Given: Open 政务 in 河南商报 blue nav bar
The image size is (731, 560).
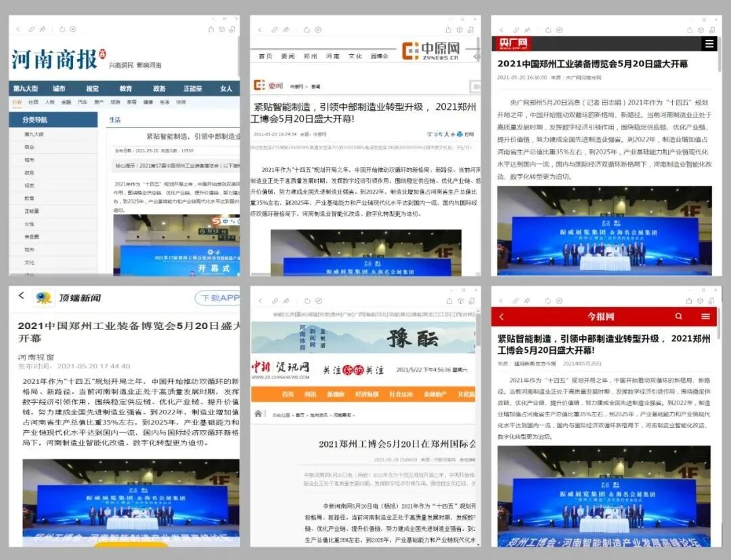Looking at the screenshot, I should click(x=160, y=88).
